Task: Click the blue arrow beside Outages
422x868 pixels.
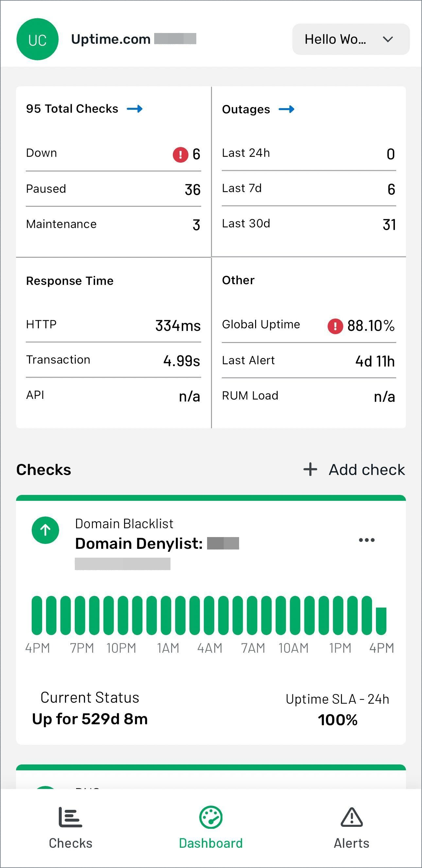Action: 286,109
